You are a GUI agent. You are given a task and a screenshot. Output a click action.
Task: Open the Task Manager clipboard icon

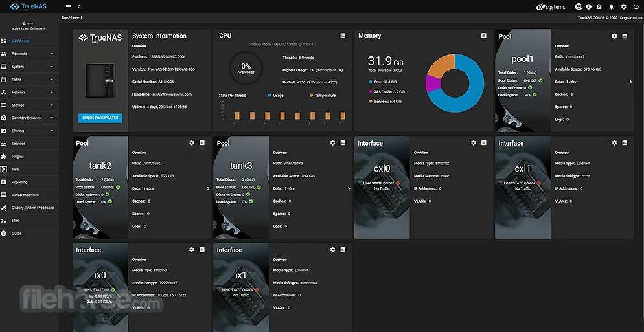point(599,6)
